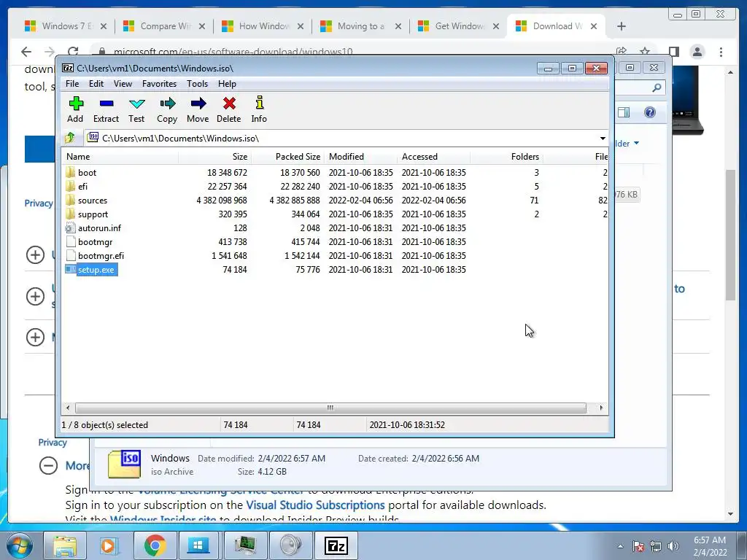747x560 pixels.
Task: Click Explorer search magnifier icon
Action: coord(657,87)
